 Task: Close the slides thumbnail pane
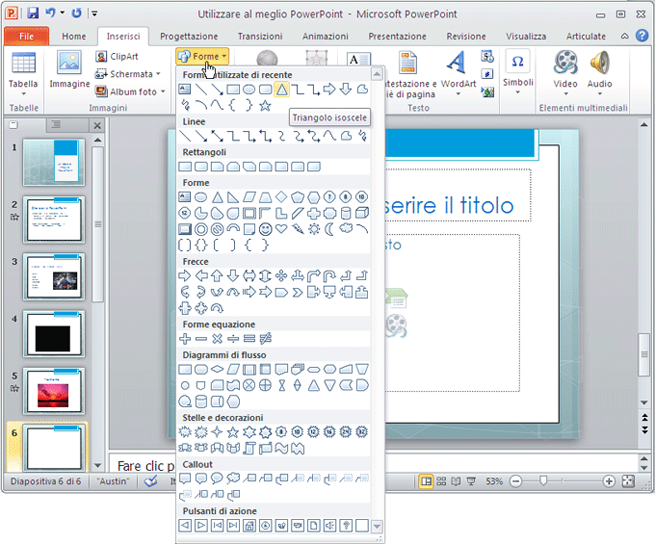(x=97, y=125)
